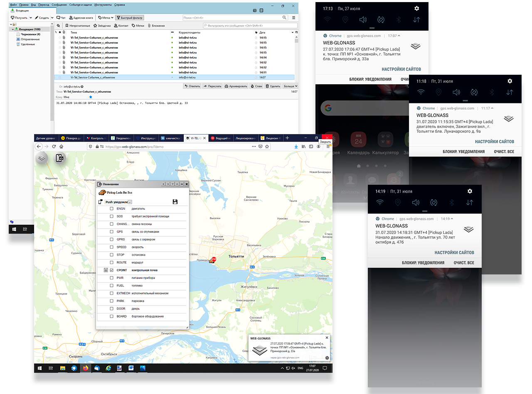Enable the STOP остановка checkbox
The width and height of the screenshot is (532, 394).
coord(111,255)
